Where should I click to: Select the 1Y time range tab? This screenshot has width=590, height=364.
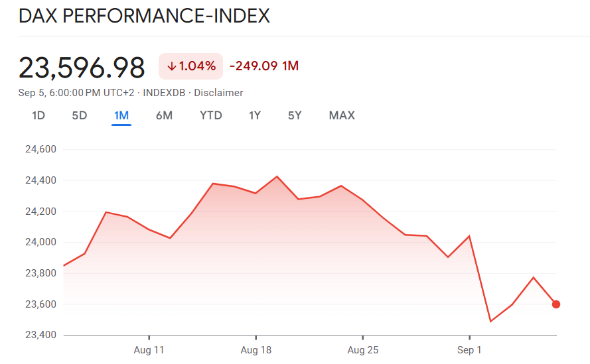click(255, 115)
